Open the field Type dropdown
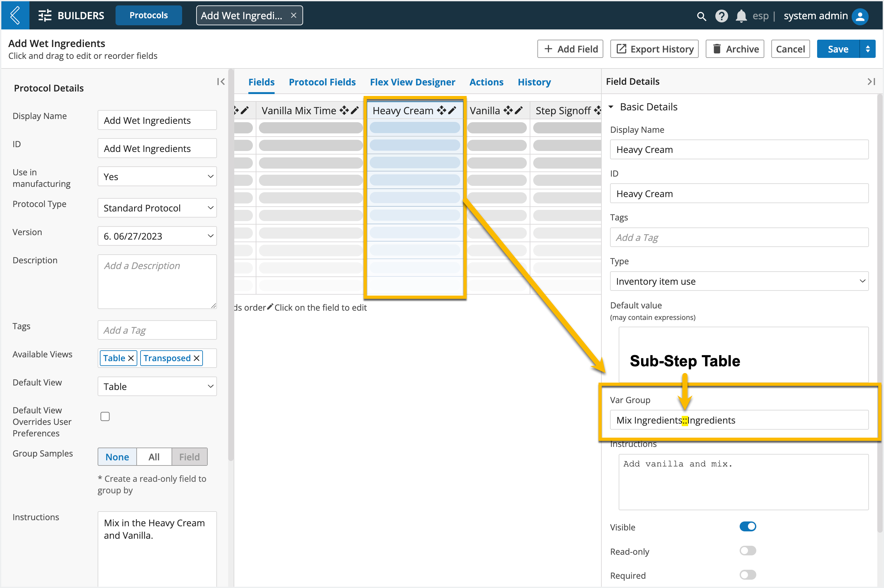 [x=739, y=281]
